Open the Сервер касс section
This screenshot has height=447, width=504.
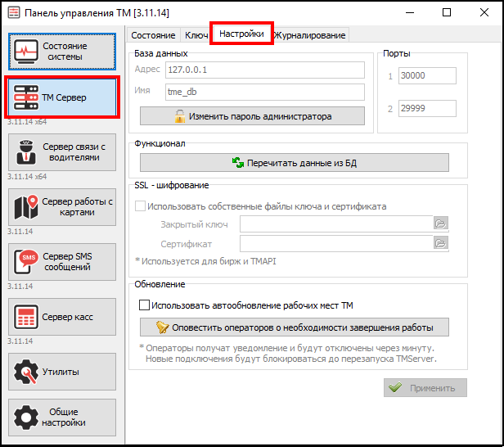coord(62,317)
